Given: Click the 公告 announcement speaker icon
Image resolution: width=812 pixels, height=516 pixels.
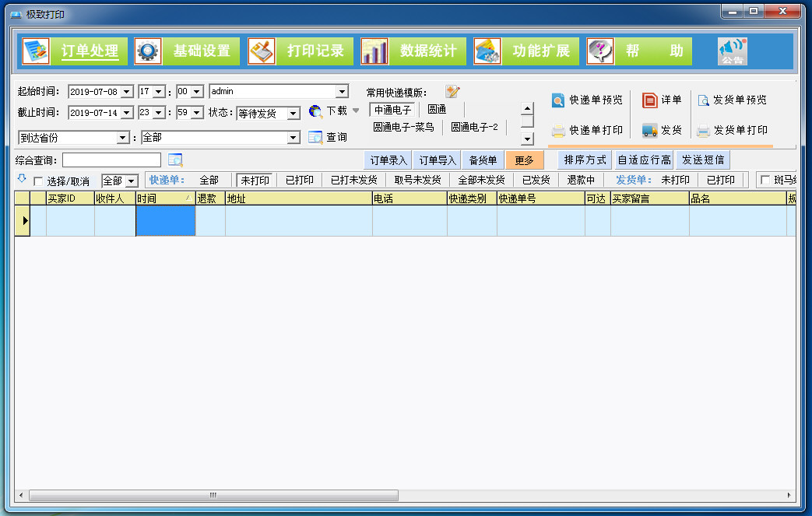Looking at the screenshot, I should (x=731, y=51).
